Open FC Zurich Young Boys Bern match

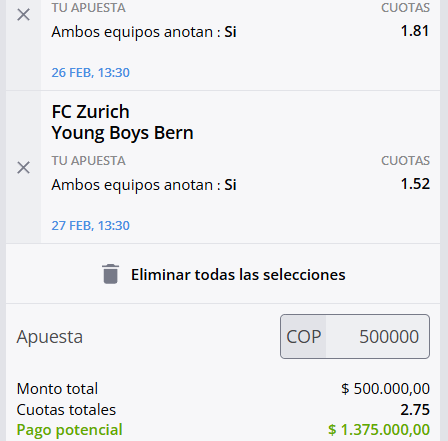point(123,122)
